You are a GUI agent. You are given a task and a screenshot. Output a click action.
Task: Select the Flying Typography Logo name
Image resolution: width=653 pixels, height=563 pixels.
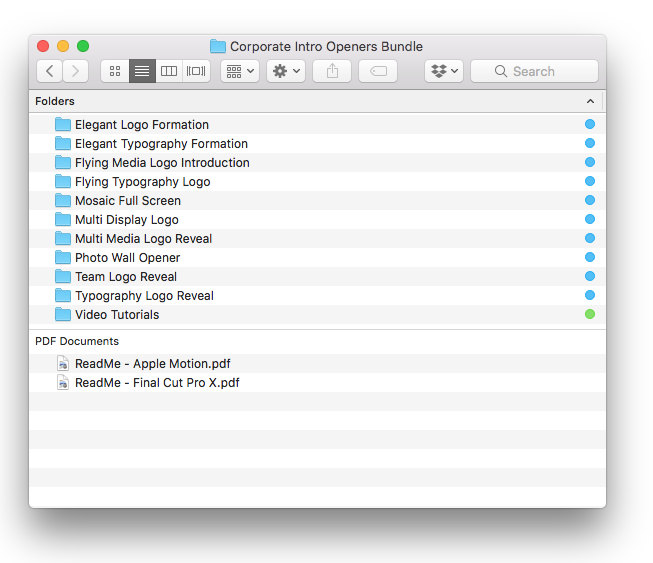click(142, 182)
